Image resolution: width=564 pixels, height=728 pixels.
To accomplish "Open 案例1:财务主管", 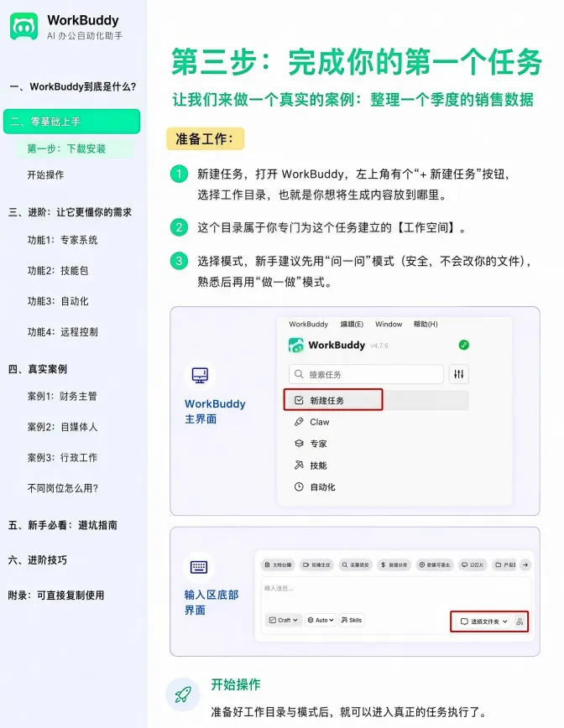I will click(62, 396).
